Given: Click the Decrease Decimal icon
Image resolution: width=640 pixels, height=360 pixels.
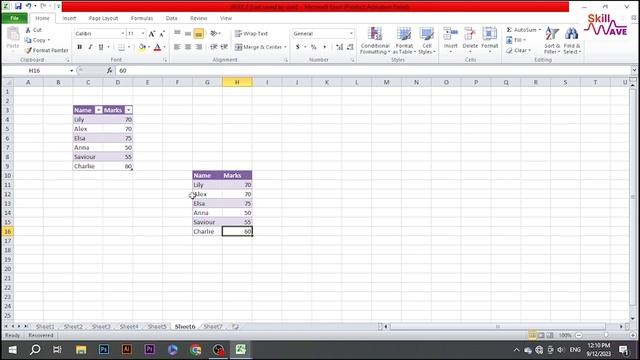Looking at the screenshot, I should pyautogui.click(x=350, y=47).
